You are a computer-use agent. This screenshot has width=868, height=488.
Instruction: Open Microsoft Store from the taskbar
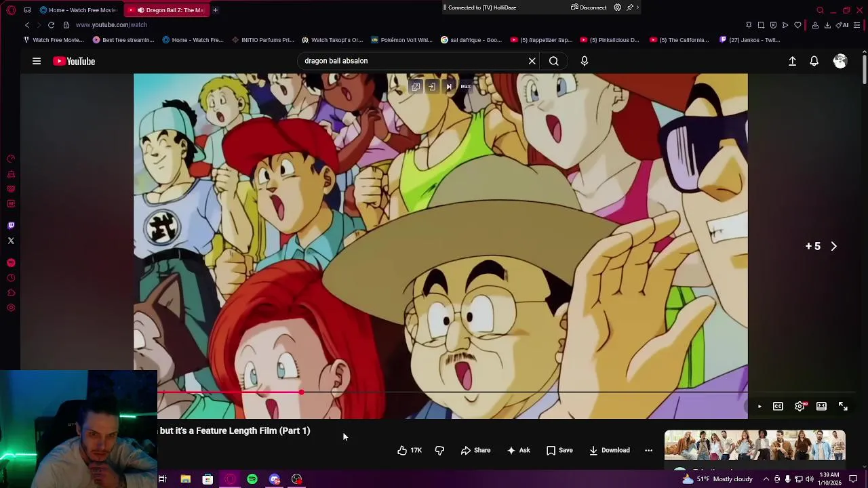pyautogui.click(x=208, y=479)
